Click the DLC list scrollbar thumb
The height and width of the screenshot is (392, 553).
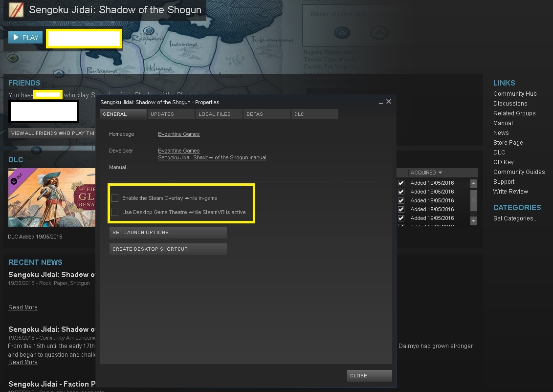[474, 200]
